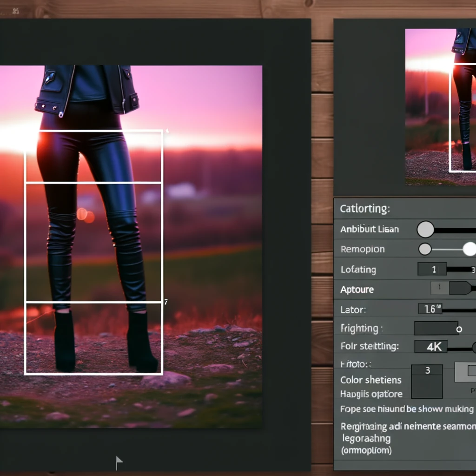The image size is (476, 476).
Task: Click the "Frfoto::" label
Action: pyautogui.click(x=356, y=364)
